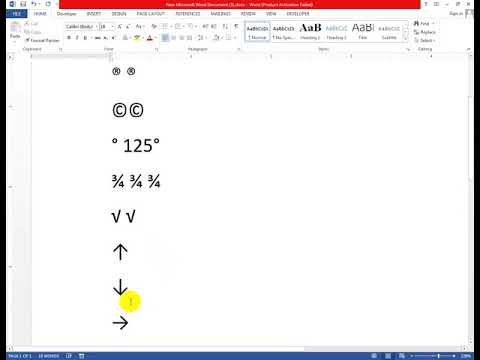Apply the Title style

coord(363,32)
